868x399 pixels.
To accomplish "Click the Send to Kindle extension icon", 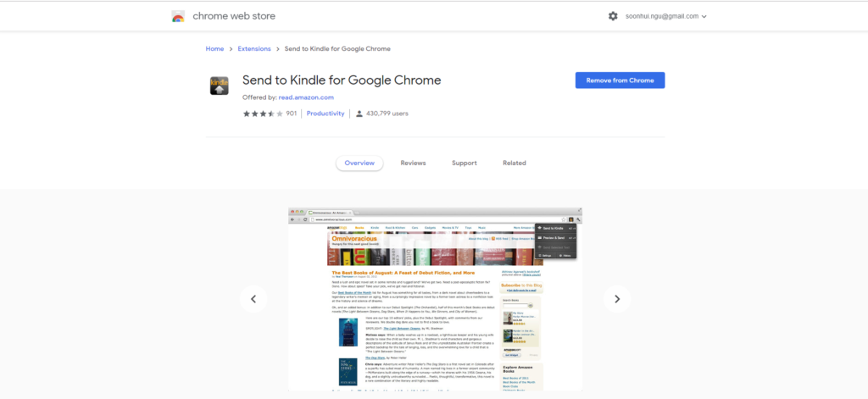I will tap(220, 86).
